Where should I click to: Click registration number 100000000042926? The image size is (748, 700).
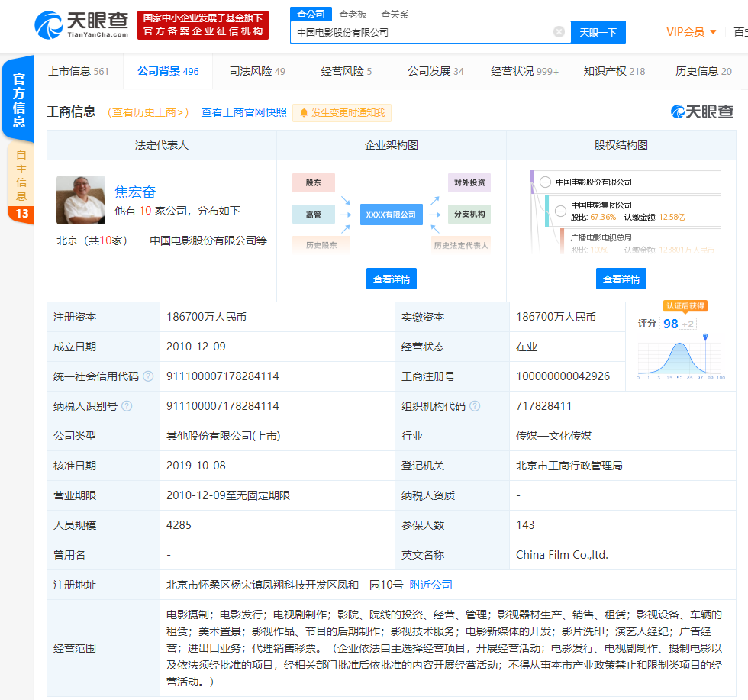click(x=563, y=376)
